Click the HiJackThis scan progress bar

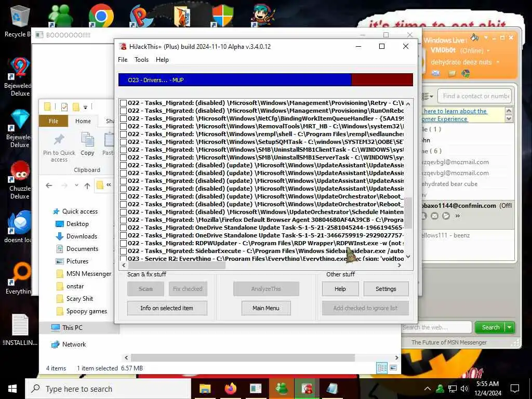click(265, 80)
